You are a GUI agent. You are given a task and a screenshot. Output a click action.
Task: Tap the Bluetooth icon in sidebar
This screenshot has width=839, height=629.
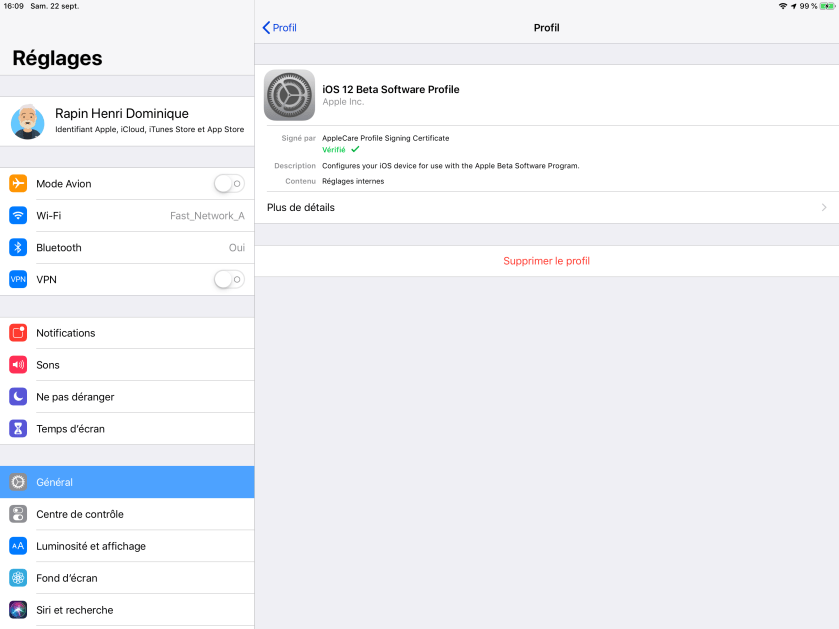tap(18, 247)
